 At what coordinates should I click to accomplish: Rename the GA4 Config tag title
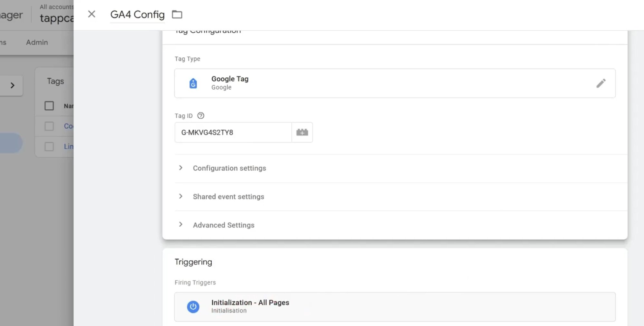137,15
